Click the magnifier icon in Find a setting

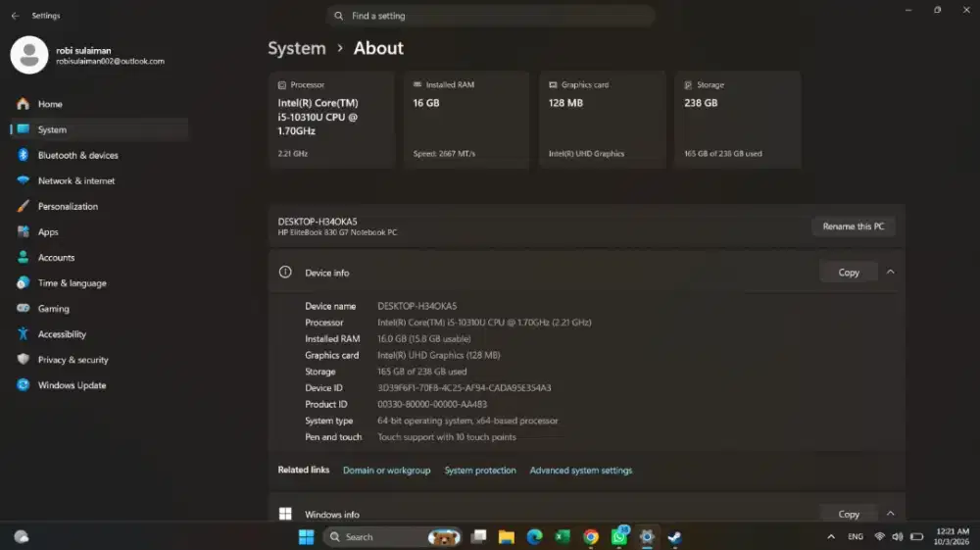tap(338, 16)
